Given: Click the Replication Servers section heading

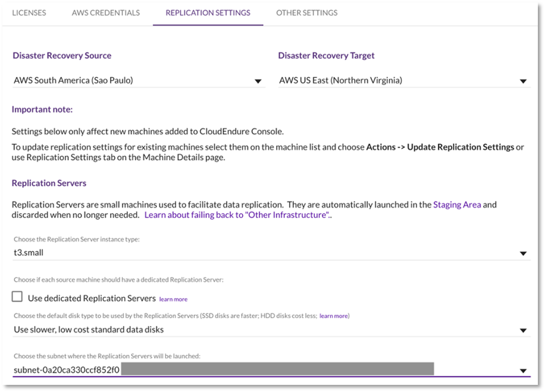Looking at the screenshot, I should [x=49, y=183].
